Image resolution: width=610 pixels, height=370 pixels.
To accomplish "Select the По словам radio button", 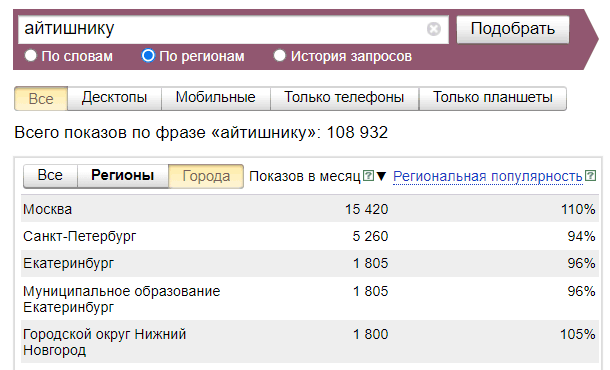I will click(30, 56).
